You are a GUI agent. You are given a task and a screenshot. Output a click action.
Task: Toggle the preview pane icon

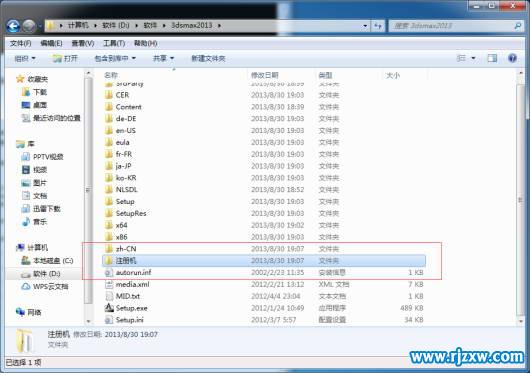point(492,58)
